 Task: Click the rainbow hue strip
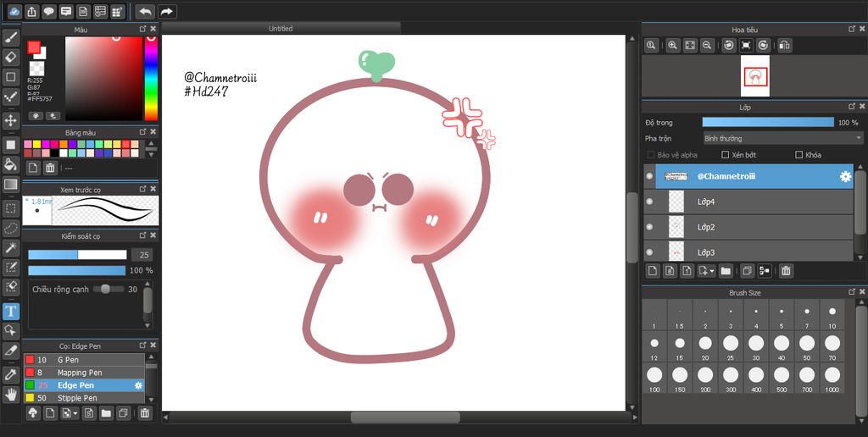click(x=151, y=79)
